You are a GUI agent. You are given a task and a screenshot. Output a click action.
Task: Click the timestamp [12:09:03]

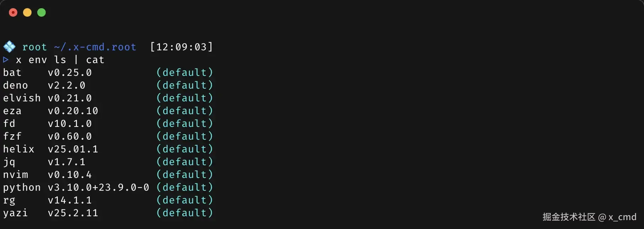(x=182, y=46)
